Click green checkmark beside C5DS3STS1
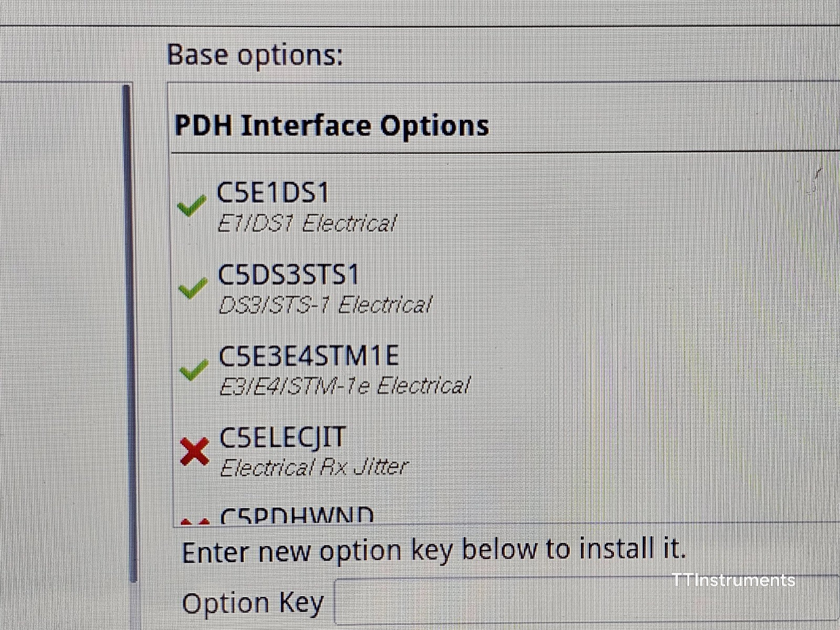The image size is (840, 630). 193,288
